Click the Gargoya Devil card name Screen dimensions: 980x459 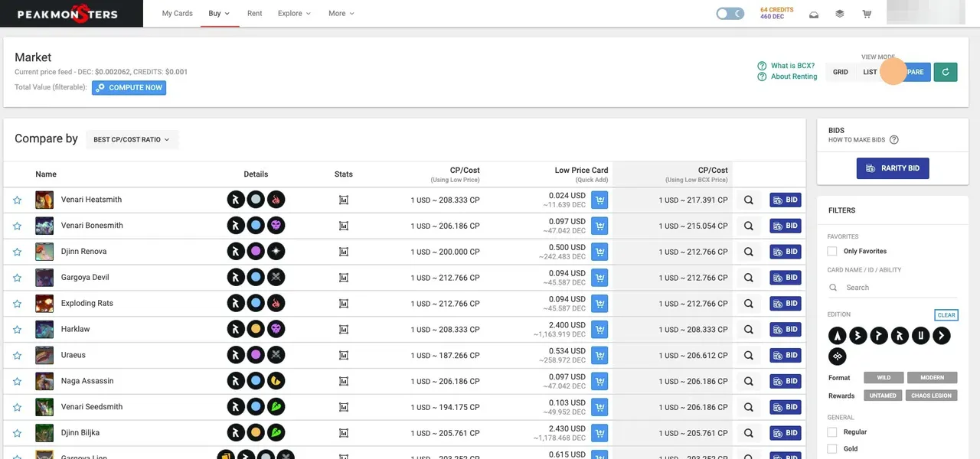(x=85, y=277)
